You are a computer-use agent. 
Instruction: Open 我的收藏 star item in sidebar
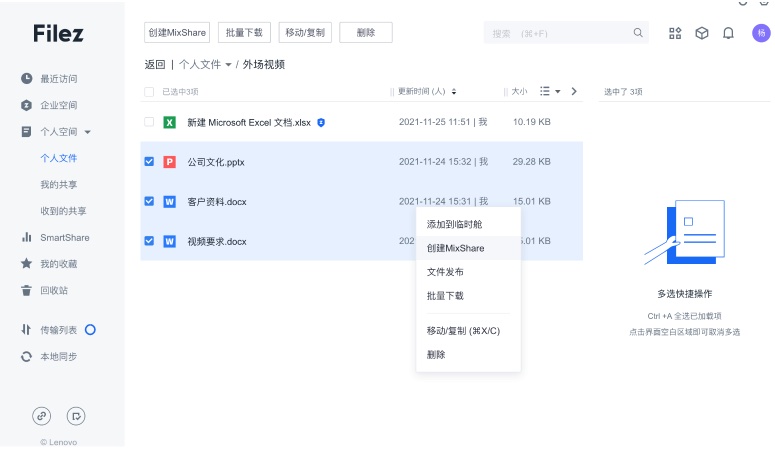58,264
